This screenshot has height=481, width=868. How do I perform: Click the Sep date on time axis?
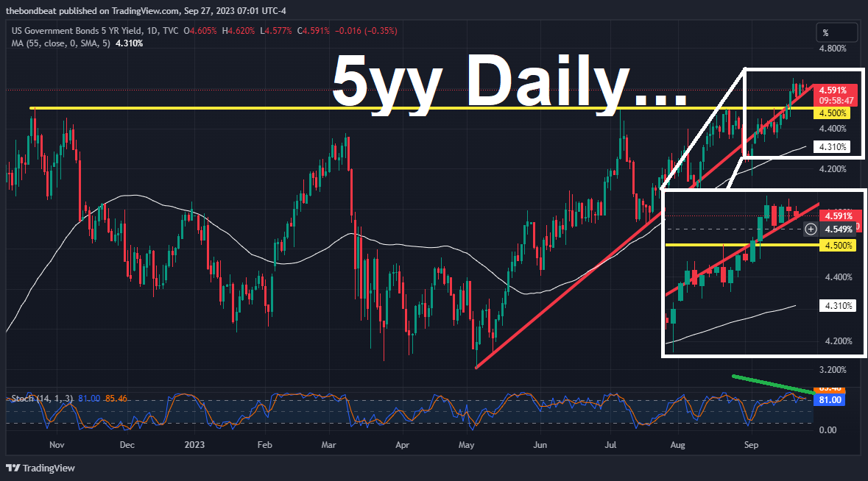[x=751, y=444]
